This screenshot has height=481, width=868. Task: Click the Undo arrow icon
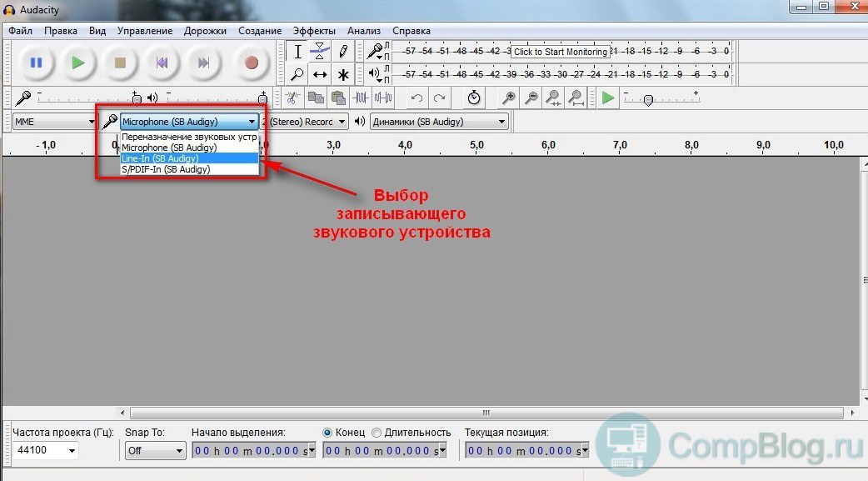click(417, 98)
